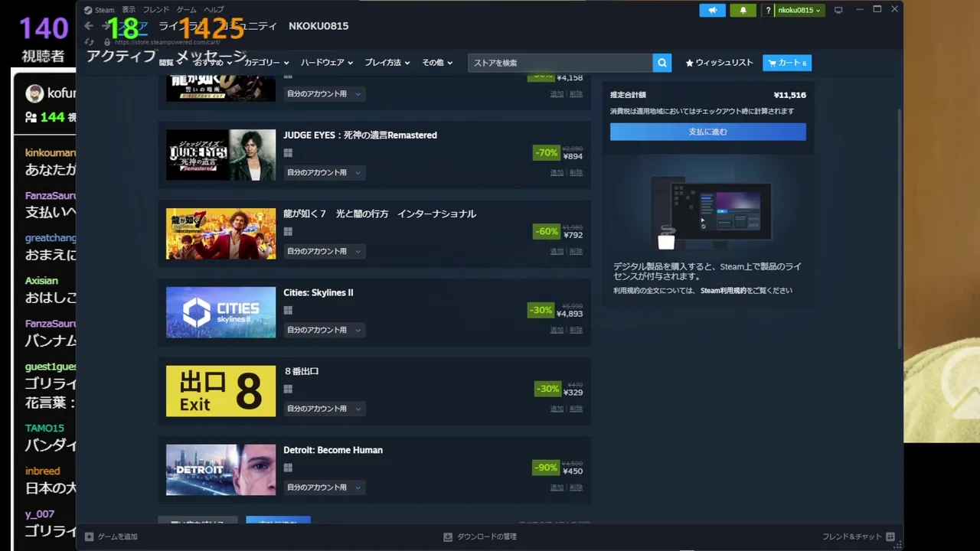Open account dropdown for Cities: Skylines II
Viewport: 980px width, 551px height.
[x=324, y=331]
